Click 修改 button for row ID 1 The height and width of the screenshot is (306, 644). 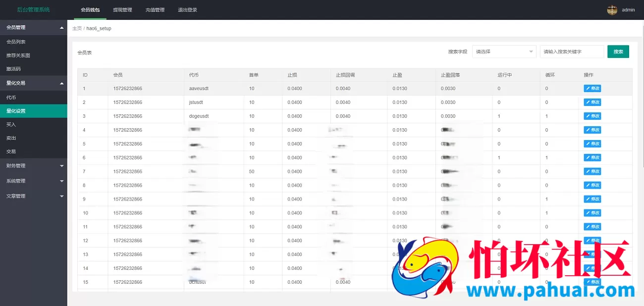[x=592, y=89]
